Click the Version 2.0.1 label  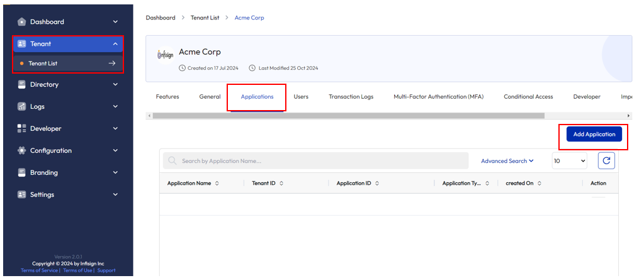[x=68, y=257]
